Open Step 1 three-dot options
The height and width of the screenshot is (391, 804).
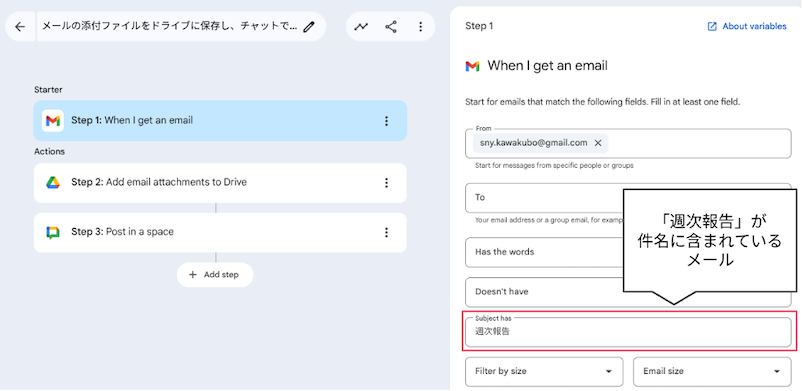pyautogui.click(x=387, y=121)
